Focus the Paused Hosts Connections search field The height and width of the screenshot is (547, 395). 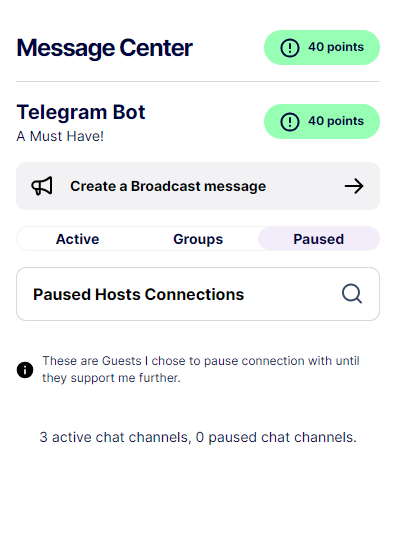point(198,294)
